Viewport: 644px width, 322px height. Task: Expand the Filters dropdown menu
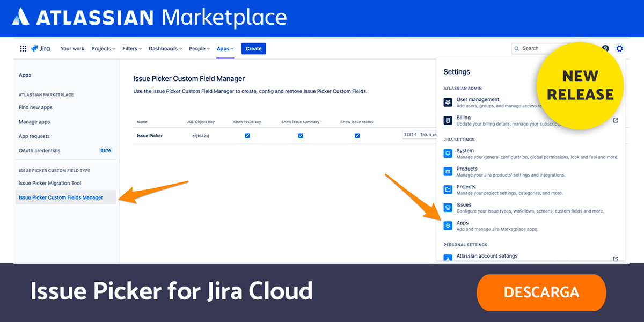(132, 49)
